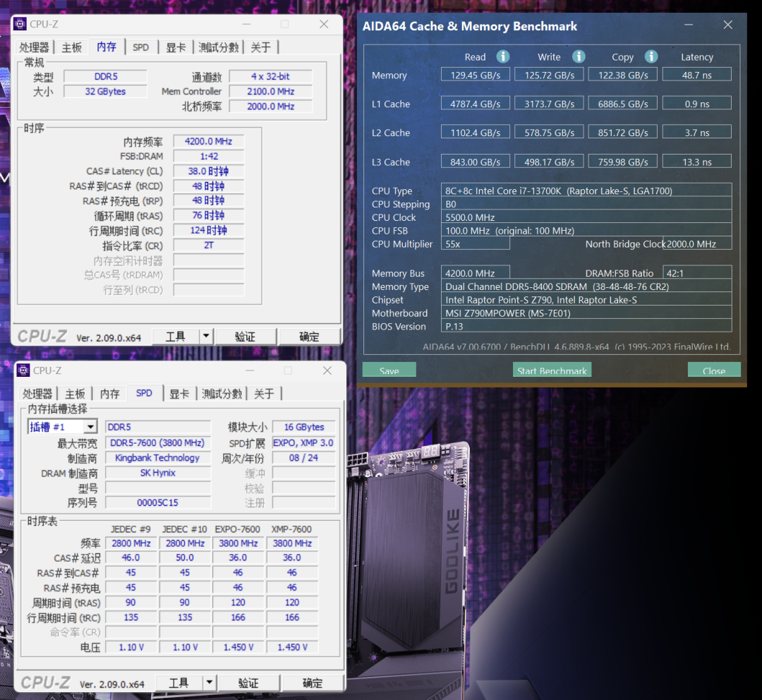
Task: Click CPU Clock value 5500.0 MHz
Action: (586, 217)
